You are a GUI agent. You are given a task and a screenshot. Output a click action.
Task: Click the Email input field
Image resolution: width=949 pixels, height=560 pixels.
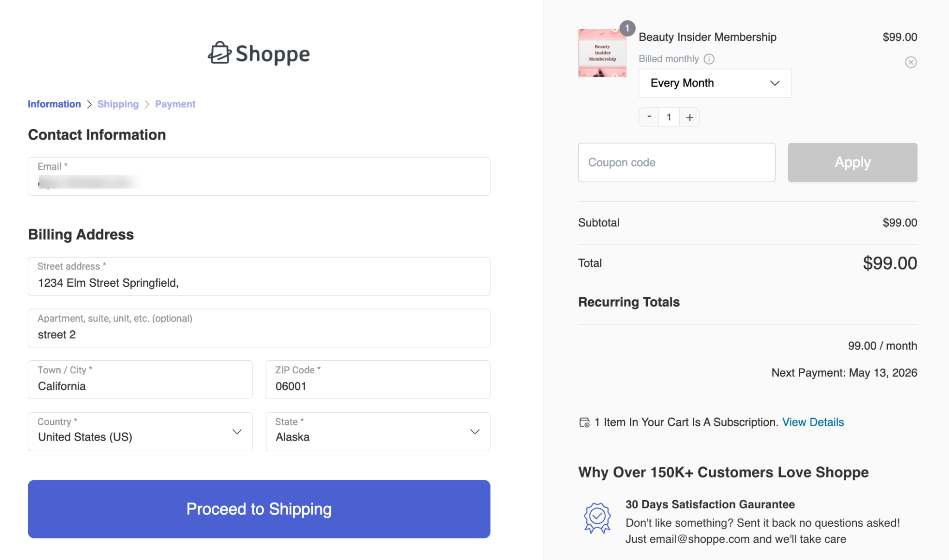(259, 176)
